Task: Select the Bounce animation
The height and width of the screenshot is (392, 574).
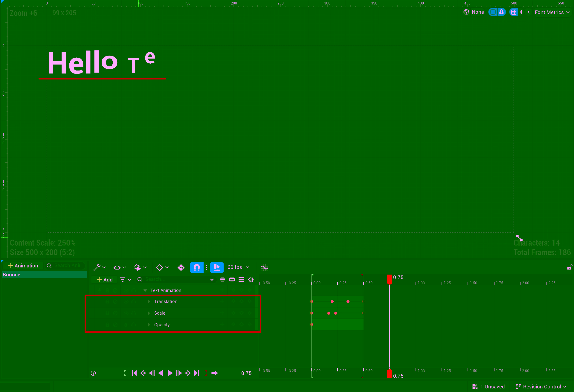Action: tap(44, 275)
